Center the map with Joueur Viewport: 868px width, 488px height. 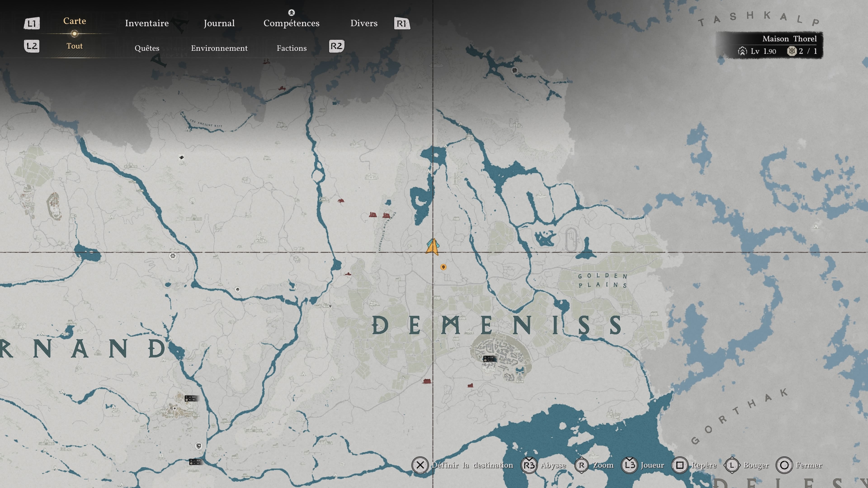click(652, 465)
